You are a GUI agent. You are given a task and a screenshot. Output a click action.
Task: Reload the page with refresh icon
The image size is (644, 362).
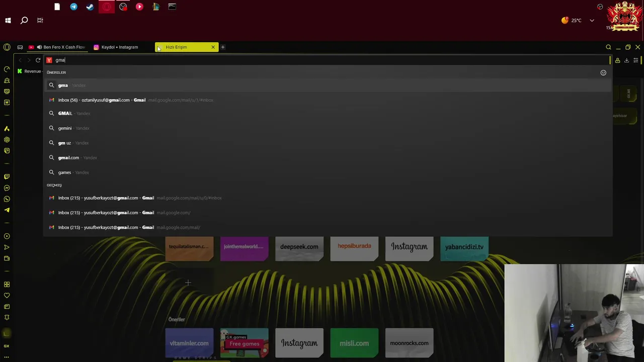(38, 60)
